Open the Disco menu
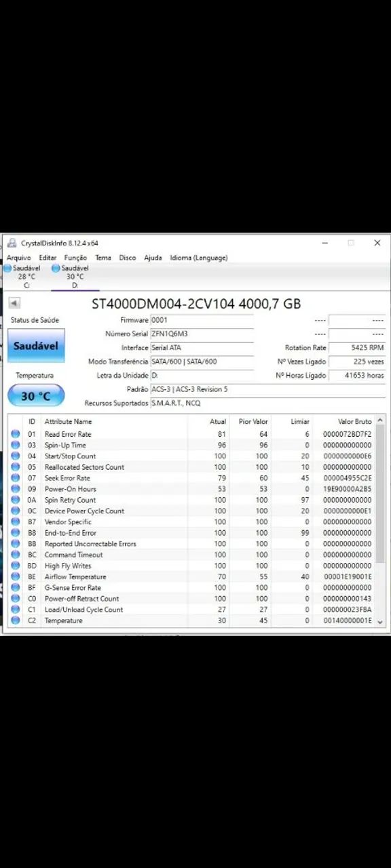The height and width of the screenshot is (868, 391). tap(128, 258)
